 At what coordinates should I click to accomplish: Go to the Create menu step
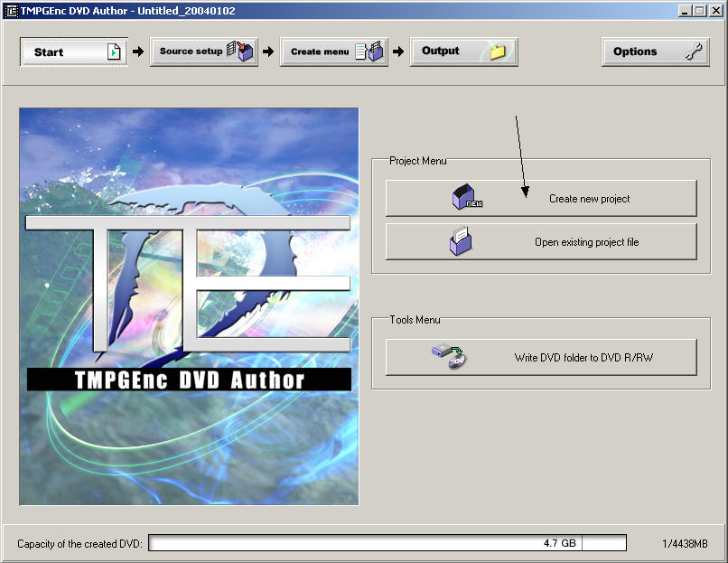334,52
